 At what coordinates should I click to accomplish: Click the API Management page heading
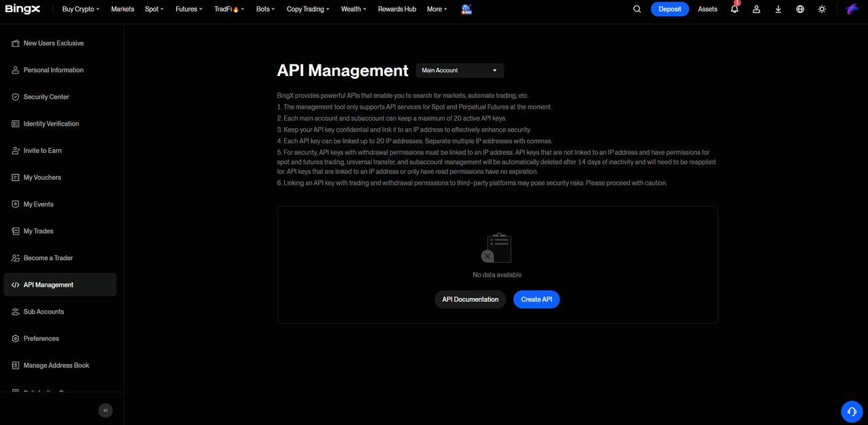(x=342, y=71)
